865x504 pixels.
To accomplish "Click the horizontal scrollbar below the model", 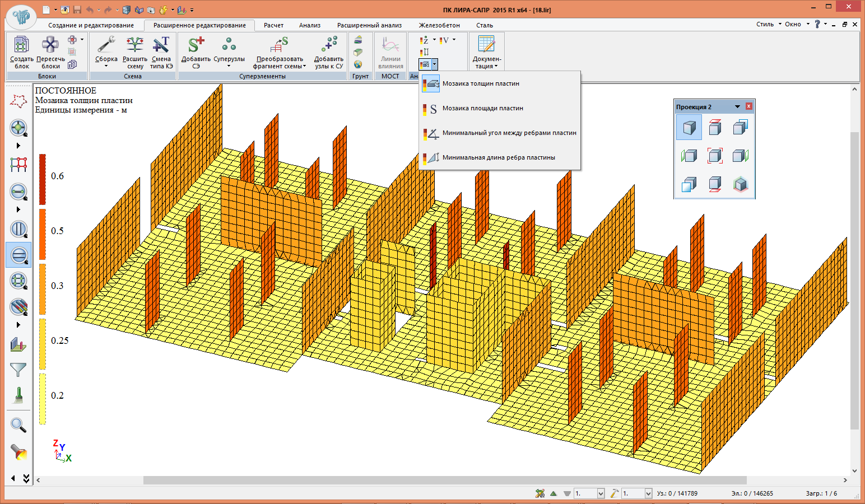I will pyautogui.click(x=444, y=480).
